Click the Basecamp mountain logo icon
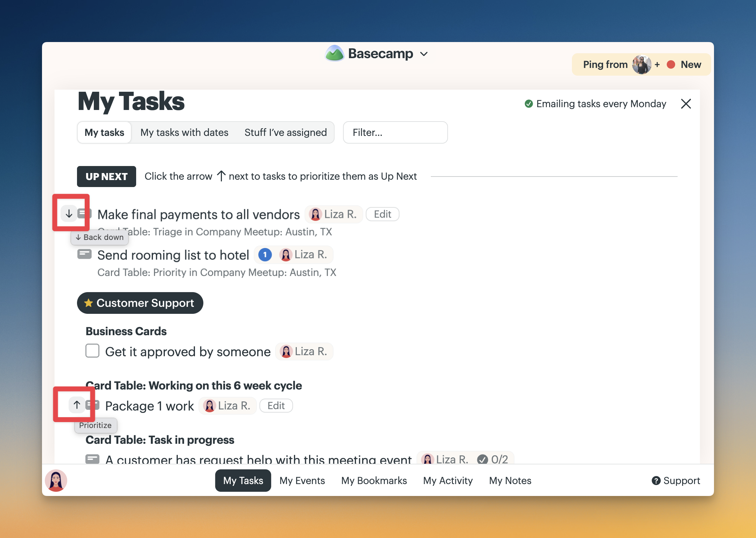756x538 pixels. point(335,54)
